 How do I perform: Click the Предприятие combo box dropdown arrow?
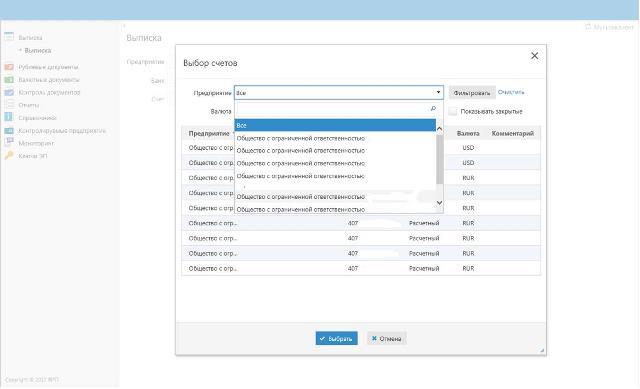[x=438, y=93]
